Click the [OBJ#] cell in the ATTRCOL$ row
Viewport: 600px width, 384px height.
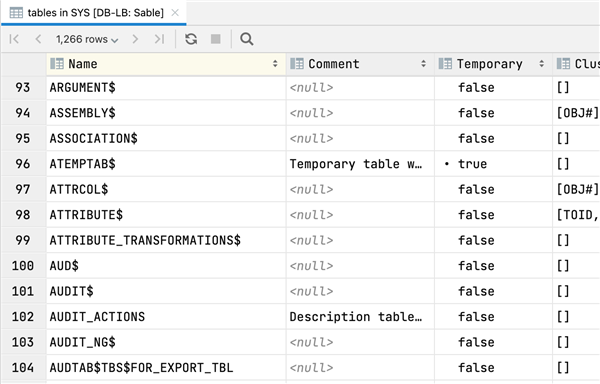point(576,190)
